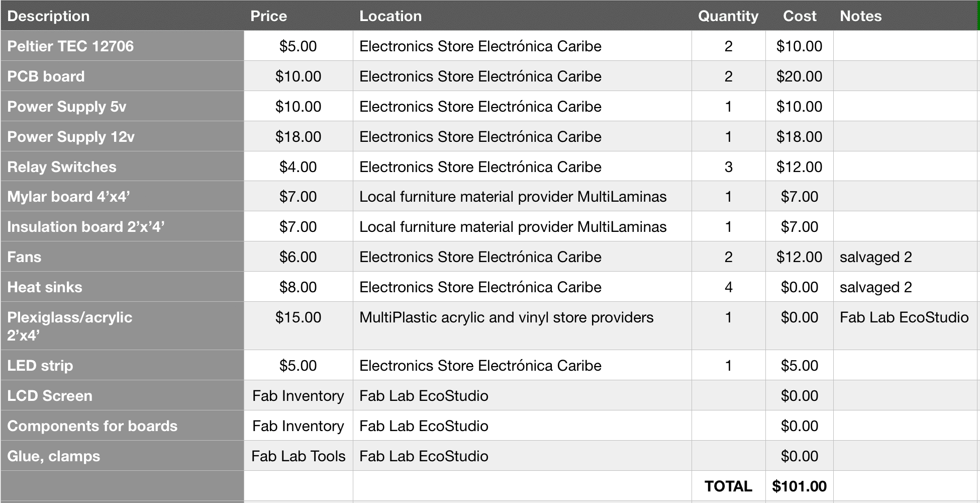Select the LED strip description cell
The width and height of the screenshot is (980, 503).
122,365
